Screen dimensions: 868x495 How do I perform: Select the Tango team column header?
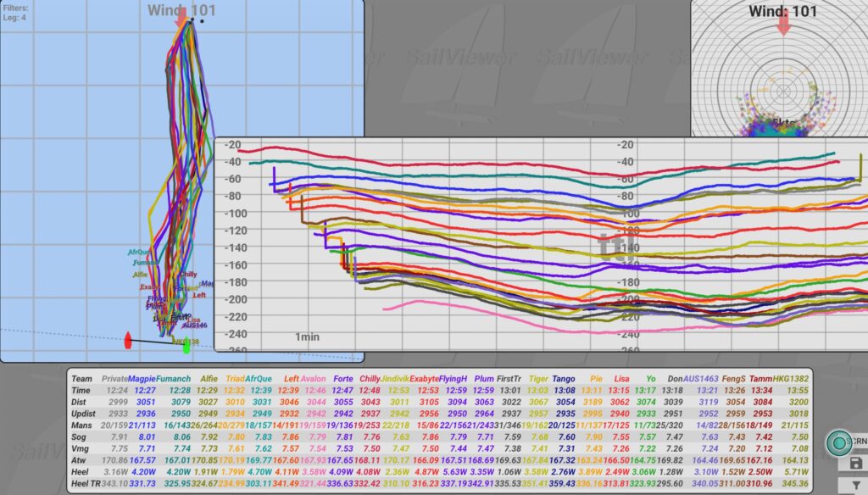[x=564, y=379]
